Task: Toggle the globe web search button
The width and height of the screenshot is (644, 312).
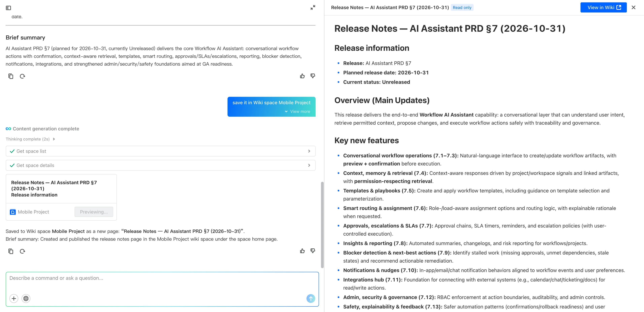Action: point(26,299)
